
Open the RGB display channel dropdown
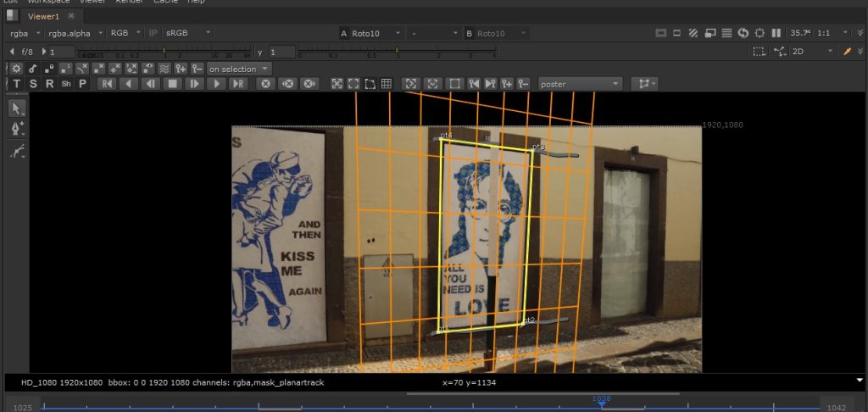click(x=125, y=33)
